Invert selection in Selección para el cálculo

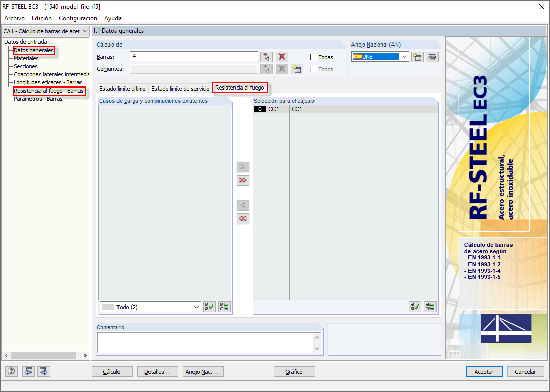430,307
